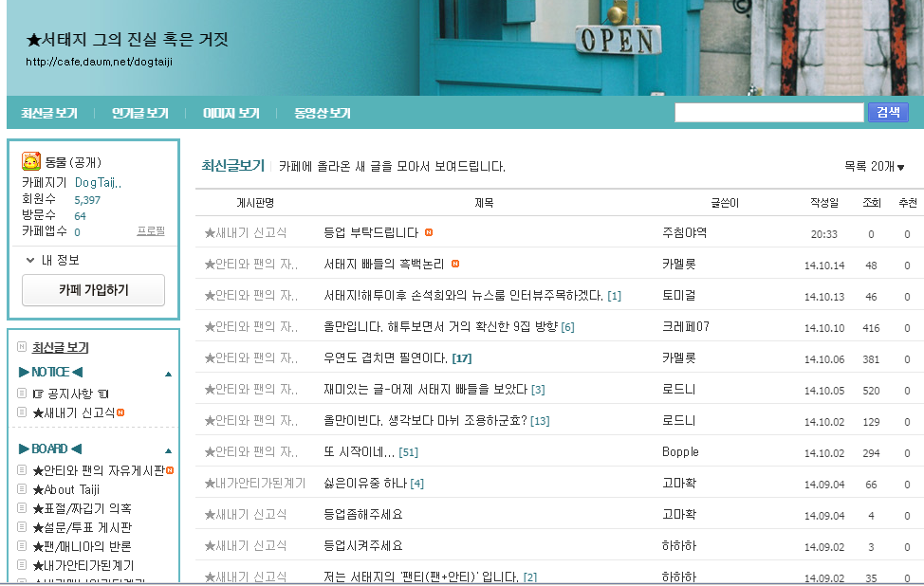Click the 카페 가입하기 button

tap(93, 290)
